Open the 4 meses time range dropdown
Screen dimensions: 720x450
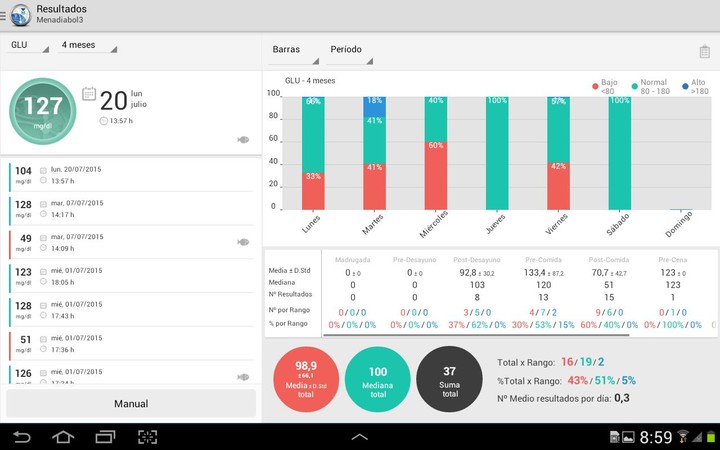pos(88,46)
